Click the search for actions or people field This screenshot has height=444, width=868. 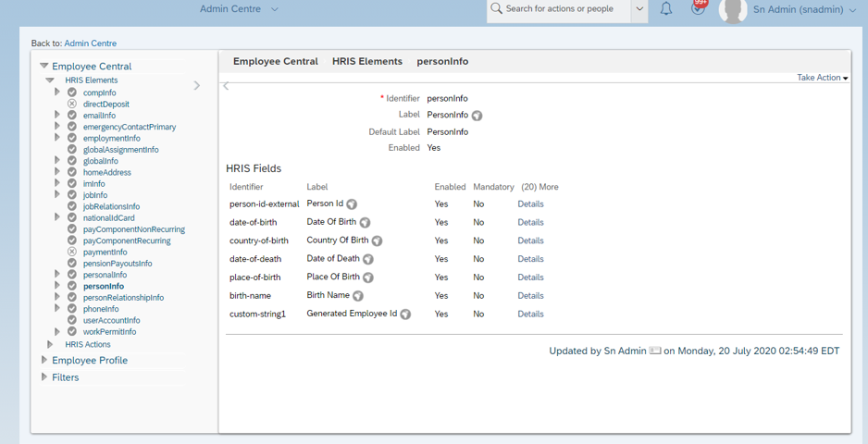tap(559, 9)
